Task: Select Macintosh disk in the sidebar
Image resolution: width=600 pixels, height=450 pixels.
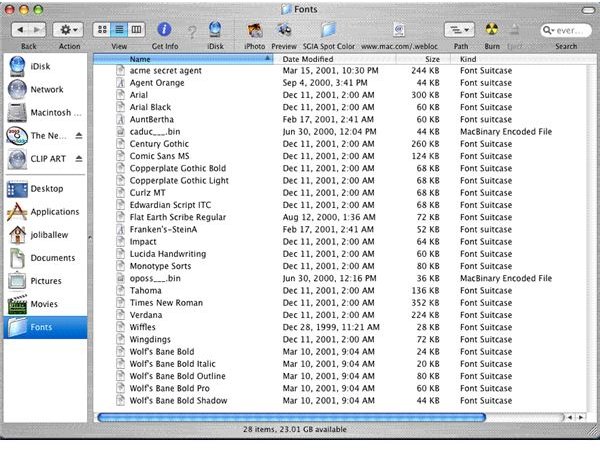Action: 44,112
